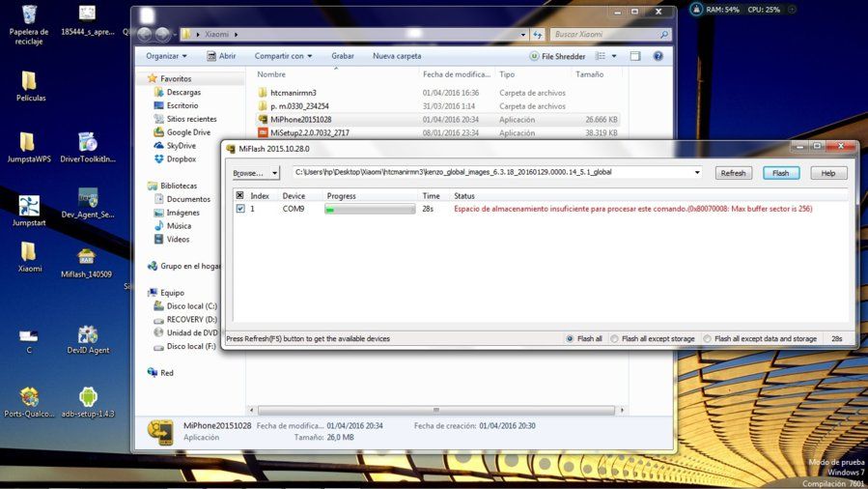Open the Browse dropdown arrow in MiFlash

274,173
